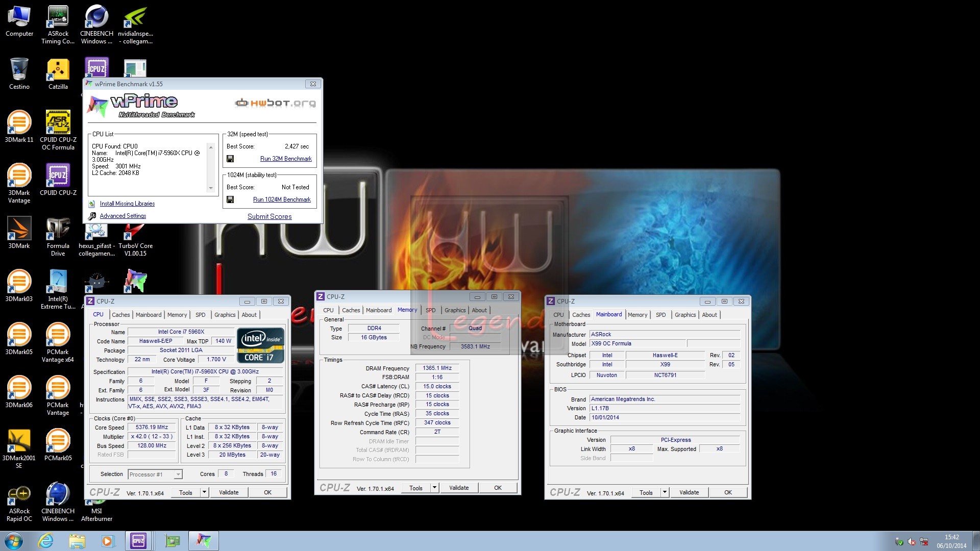
Task: Expand Tools dropdown arrow in CPU-Z CPU window
Action: coord(204,492)
